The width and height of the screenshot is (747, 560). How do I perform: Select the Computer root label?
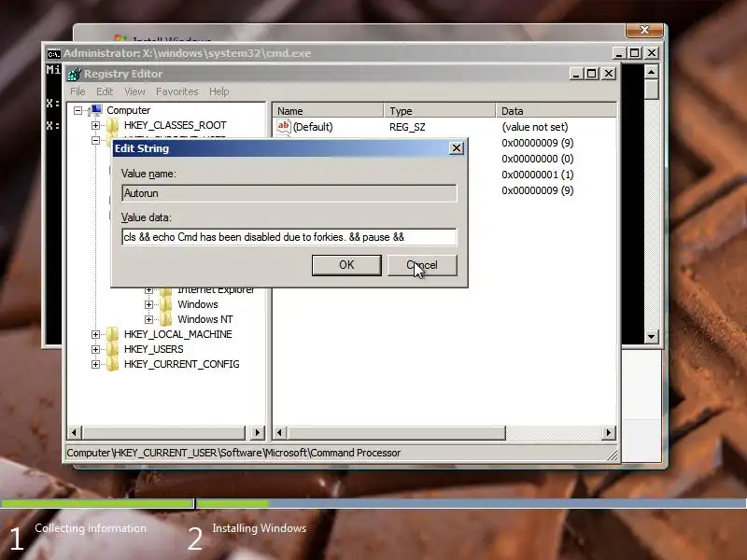[128, 110]
